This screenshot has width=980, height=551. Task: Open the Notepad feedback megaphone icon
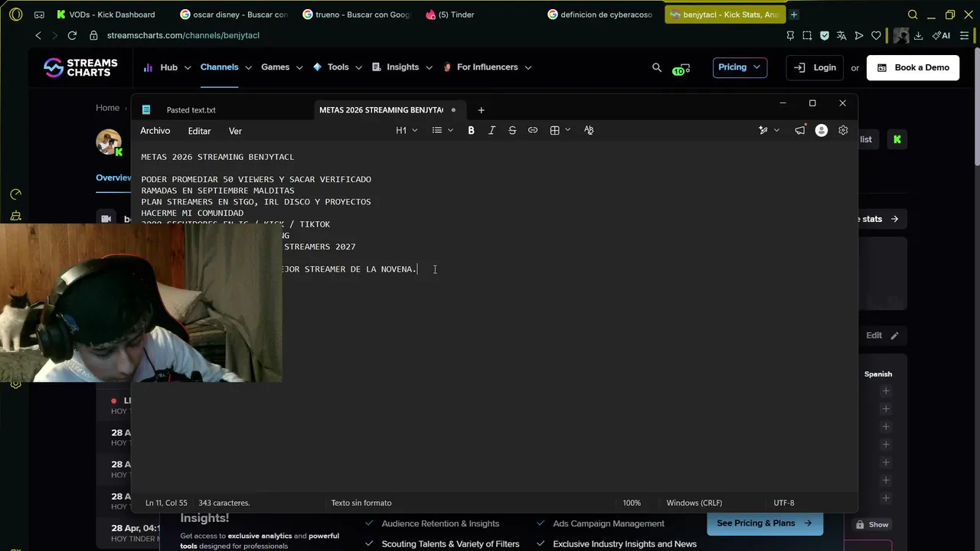(799, 130)
